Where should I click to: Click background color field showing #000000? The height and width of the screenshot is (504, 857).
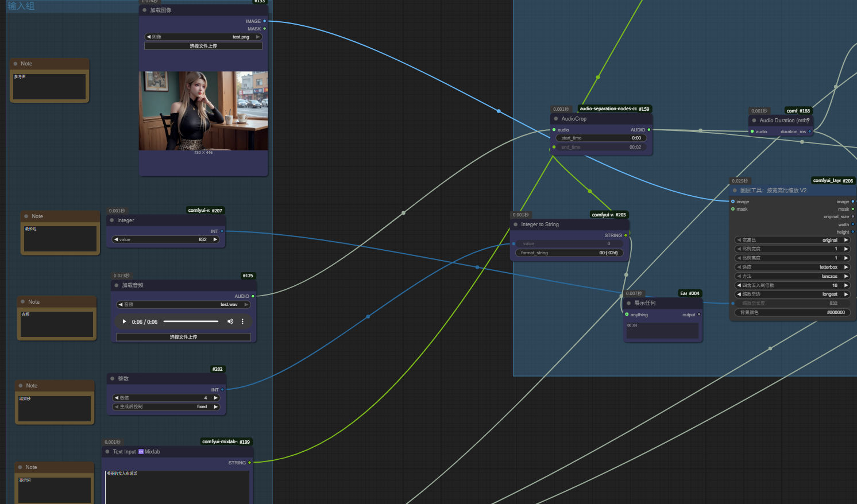click(x=793, y=312)
